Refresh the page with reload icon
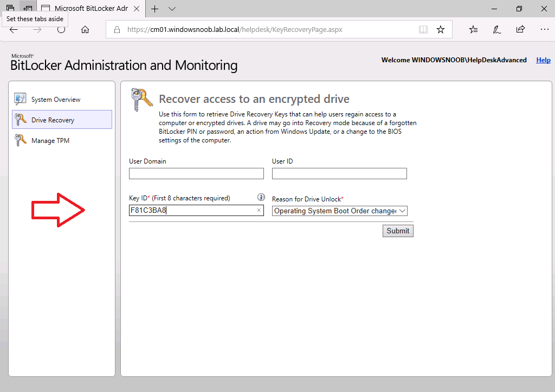The width and height of the screenshot is (555, 392). pos(61,30)
